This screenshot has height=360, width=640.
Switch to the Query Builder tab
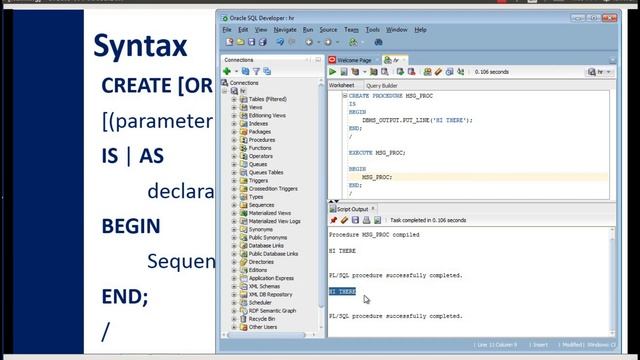coord(382,86)
